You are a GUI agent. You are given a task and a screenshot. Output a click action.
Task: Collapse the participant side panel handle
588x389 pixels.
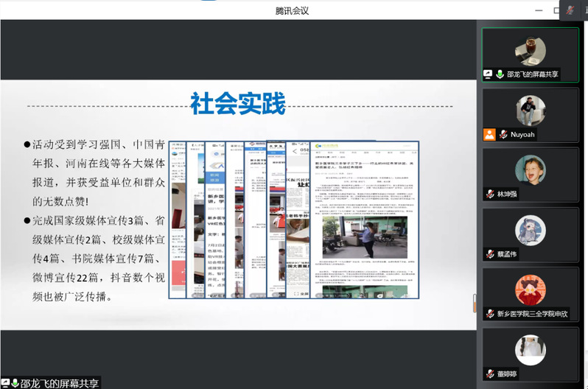(475, 302)
